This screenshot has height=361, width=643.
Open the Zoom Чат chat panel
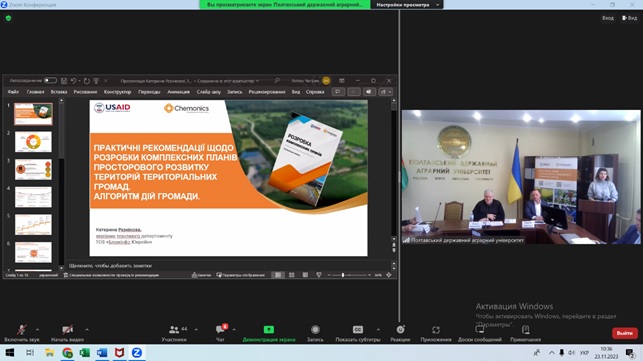click(221, 333)
